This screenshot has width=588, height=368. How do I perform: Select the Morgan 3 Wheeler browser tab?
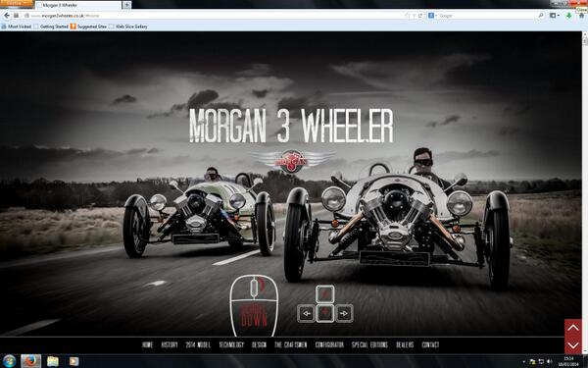point(78,5)
